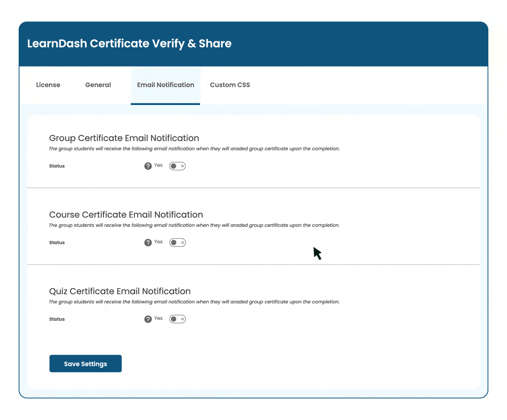Screen dimensions: 507x420
Task: Enable Course Certificate Email Notification toggle
Action: click(x=177, y=243)
